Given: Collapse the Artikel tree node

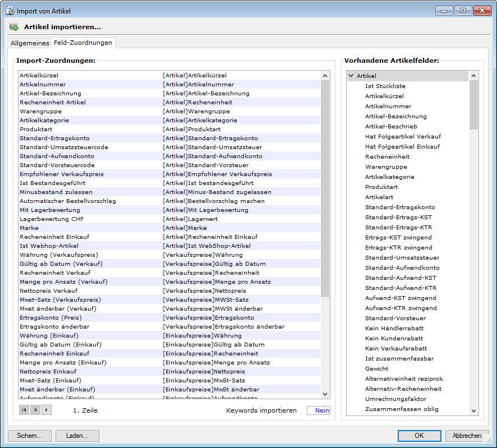Looking at the screenshot, I should pos(351,76).
